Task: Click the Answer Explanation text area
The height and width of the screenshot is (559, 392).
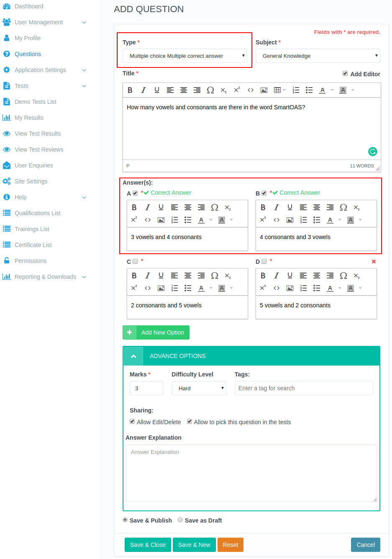Action: (251, 473)
